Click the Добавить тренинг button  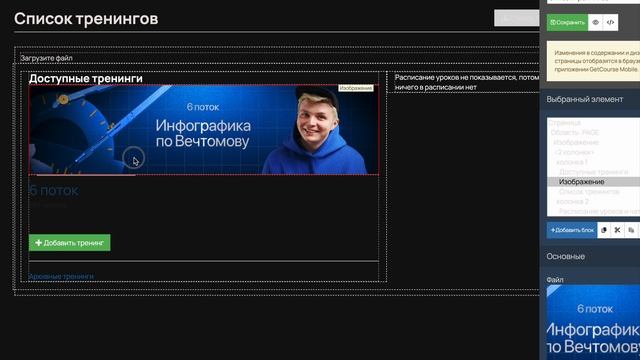pyautogui.click(x=69, y=243)
